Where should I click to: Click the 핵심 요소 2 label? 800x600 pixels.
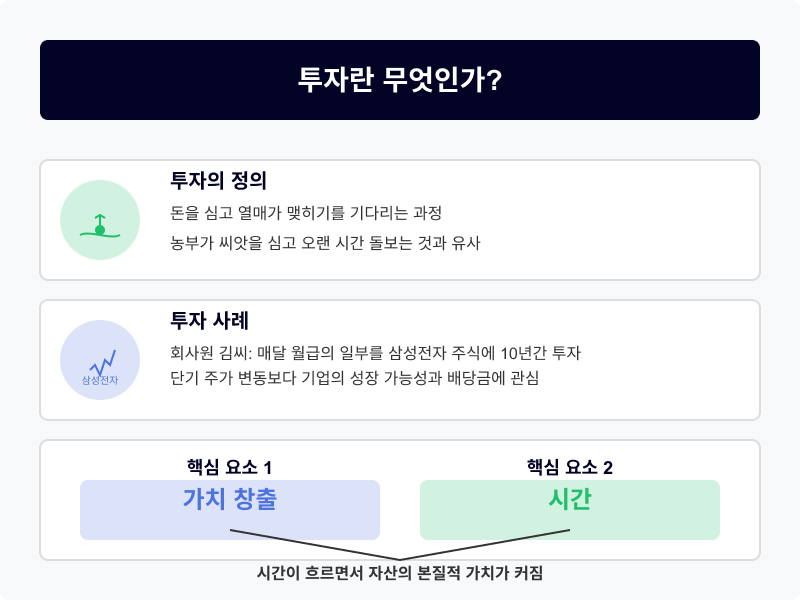click(570, 467)
